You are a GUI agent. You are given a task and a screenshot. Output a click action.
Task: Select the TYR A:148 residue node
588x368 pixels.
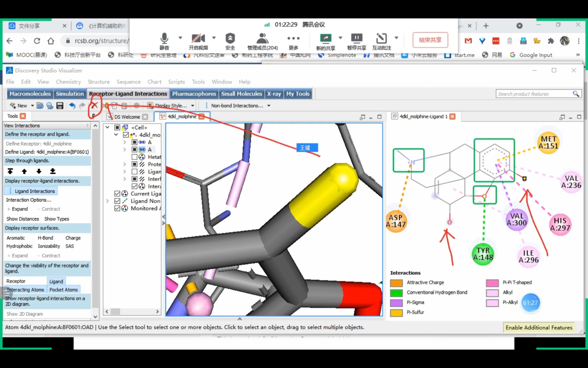[483, 254]
